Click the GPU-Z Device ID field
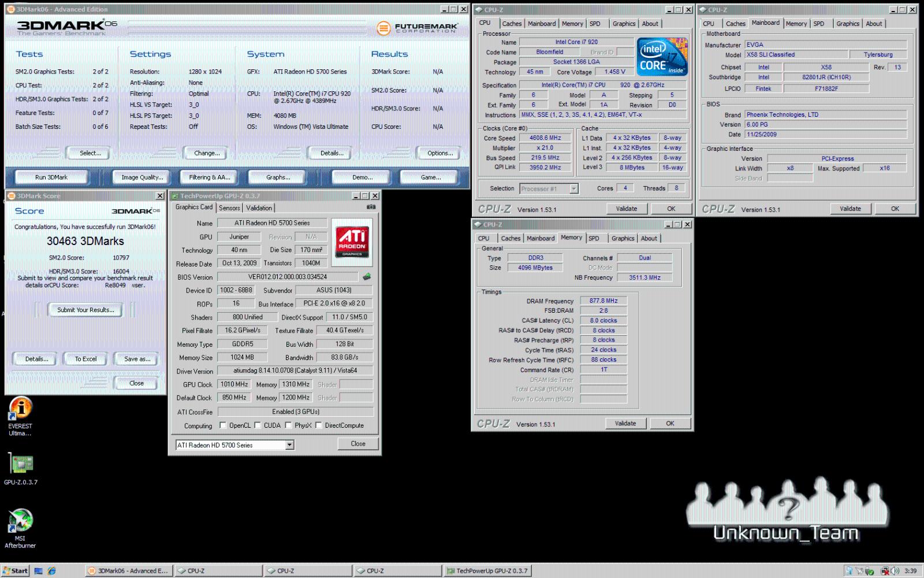 236,290
